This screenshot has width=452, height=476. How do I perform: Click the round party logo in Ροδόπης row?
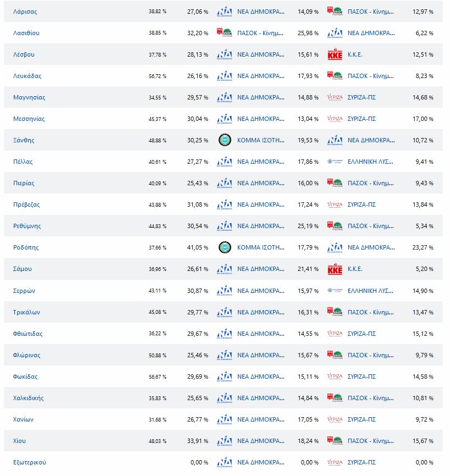225,247
